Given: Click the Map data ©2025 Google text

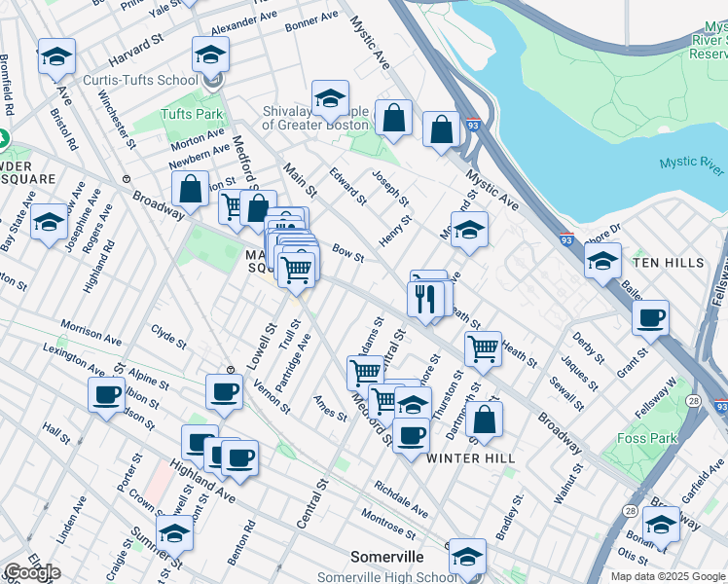Looking at the screenshot, I should pyautogui.click(x=668, y=576).
